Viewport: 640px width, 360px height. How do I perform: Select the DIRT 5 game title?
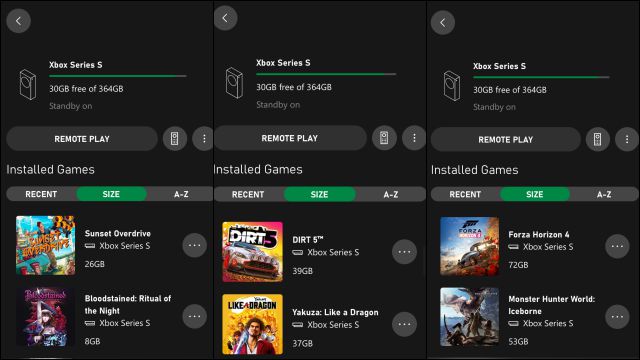[x=308, y=240]
